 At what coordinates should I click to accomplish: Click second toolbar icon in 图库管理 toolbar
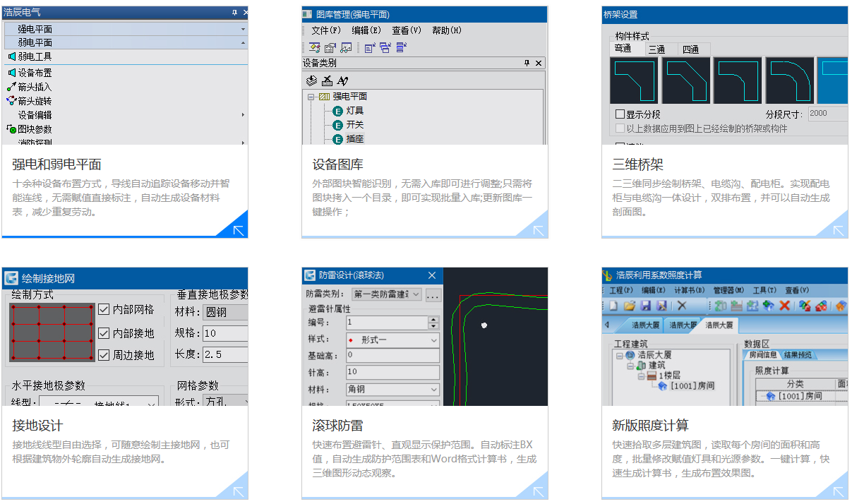pos(330,48)
